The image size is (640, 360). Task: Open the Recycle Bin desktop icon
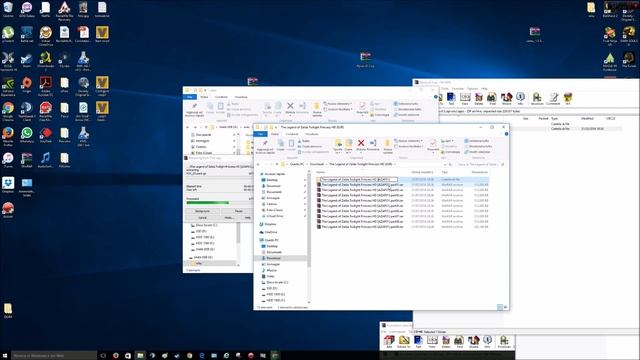[8, 7]
